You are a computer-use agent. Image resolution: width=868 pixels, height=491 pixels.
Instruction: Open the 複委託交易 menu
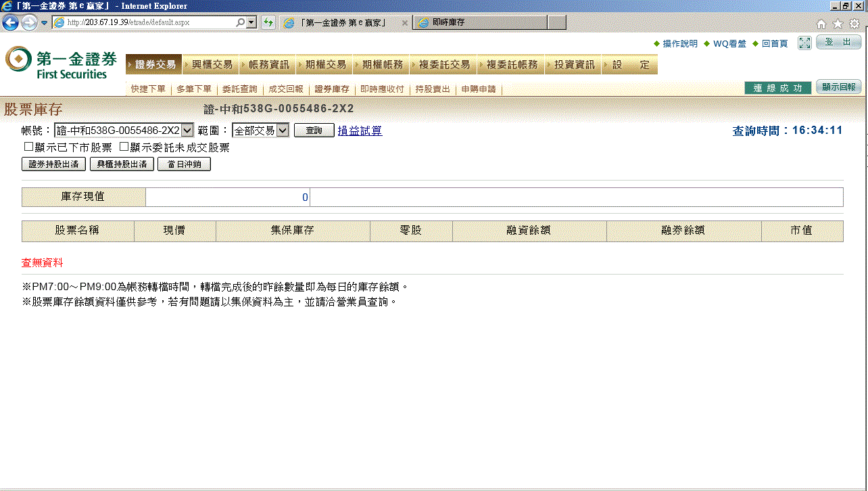pos(443,65)
